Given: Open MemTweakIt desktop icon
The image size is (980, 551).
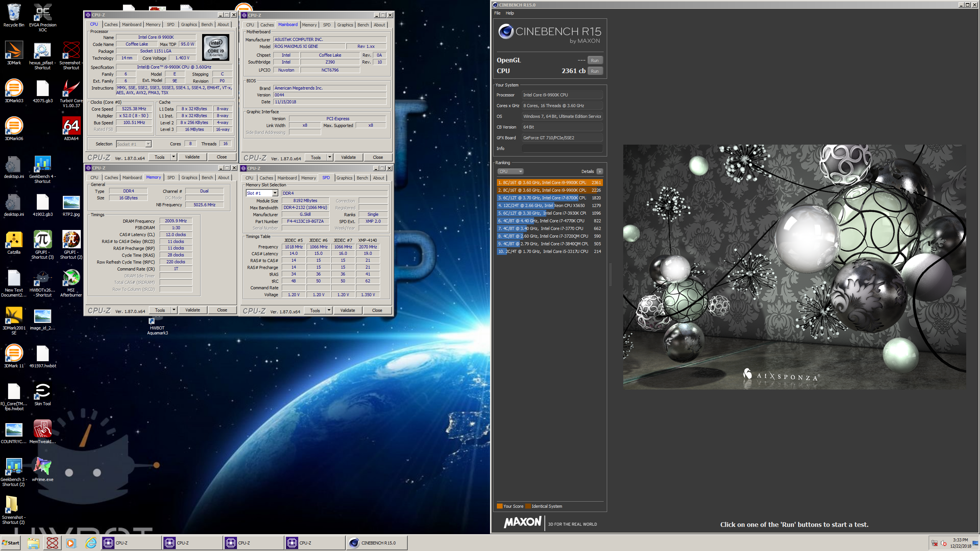Looking at the screenshot, I should (x=42, y=432).
